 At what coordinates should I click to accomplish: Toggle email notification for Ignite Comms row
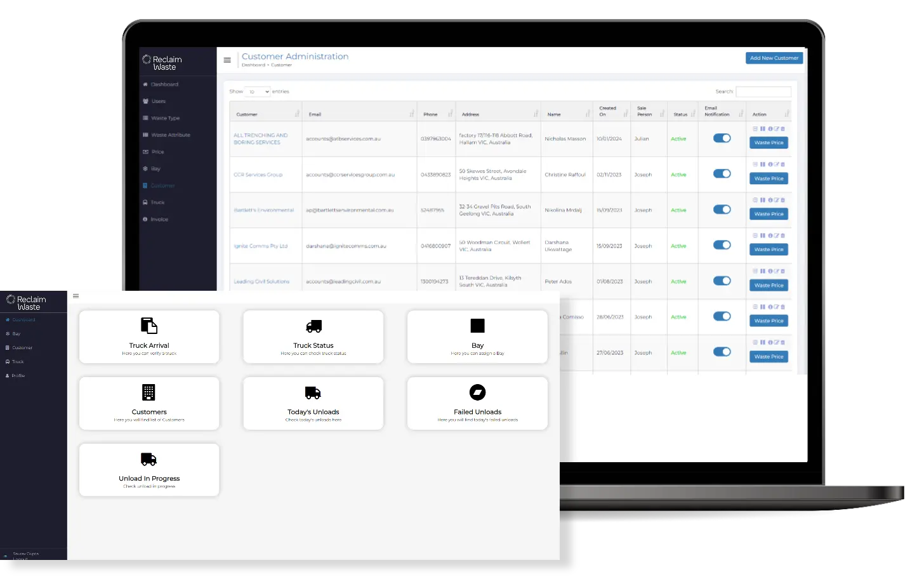pyautogui.click(x=722, y=245)
